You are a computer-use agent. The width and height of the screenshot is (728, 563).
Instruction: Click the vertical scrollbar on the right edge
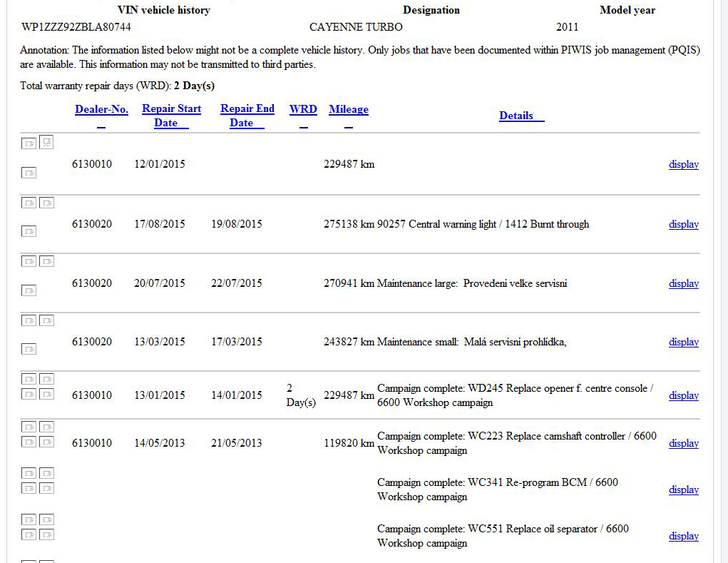(720, 285)
